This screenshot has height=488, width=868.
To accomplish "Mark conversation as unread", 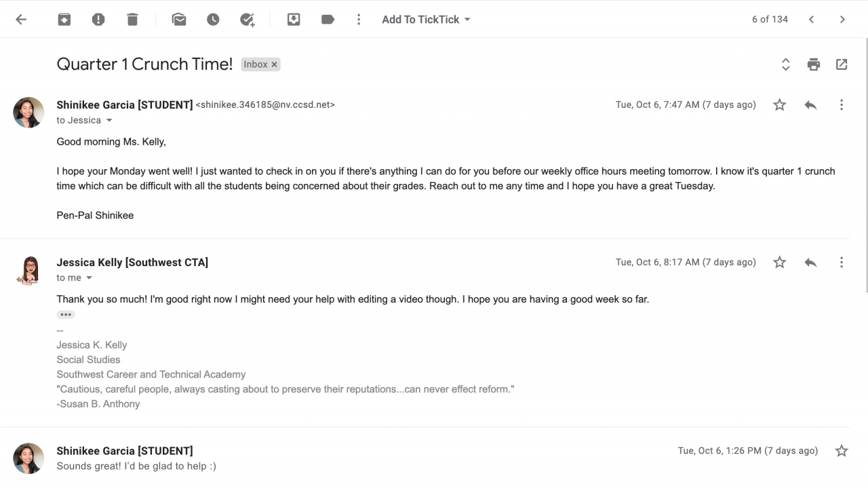I will 179,20.
